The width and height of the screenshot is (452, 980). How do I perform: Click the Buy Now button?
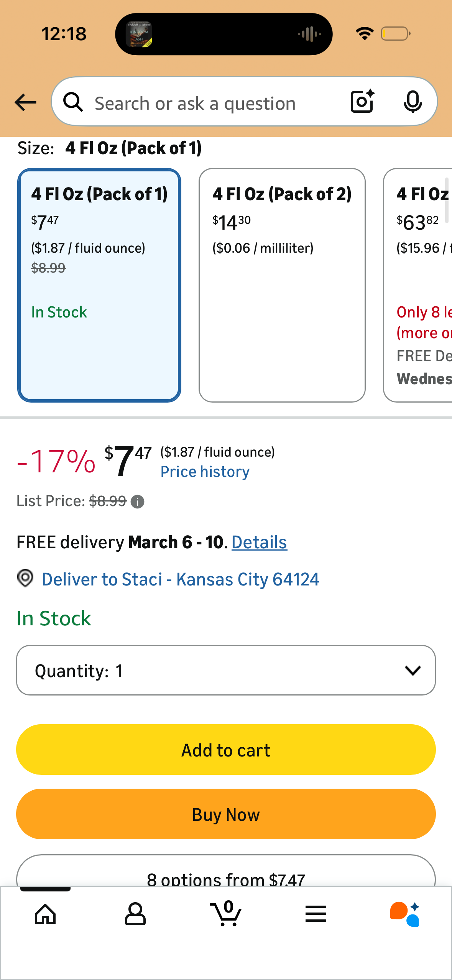226,814
